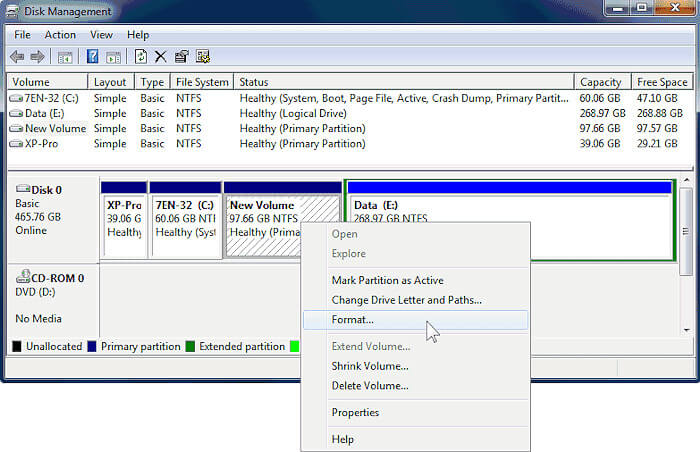The width and height of the screenshot is (700, 452).
Task: Select drive icon beside Data (E:) row
Action: pyautogui.click(x=16, y=113)
